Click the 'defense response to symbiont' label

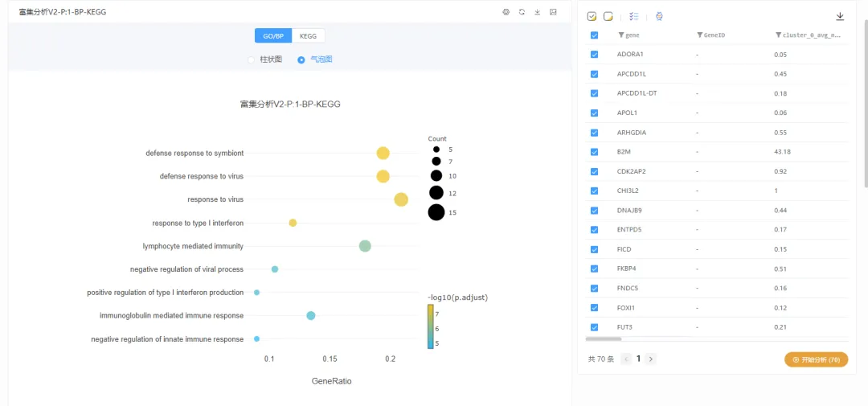pos(194,153)
